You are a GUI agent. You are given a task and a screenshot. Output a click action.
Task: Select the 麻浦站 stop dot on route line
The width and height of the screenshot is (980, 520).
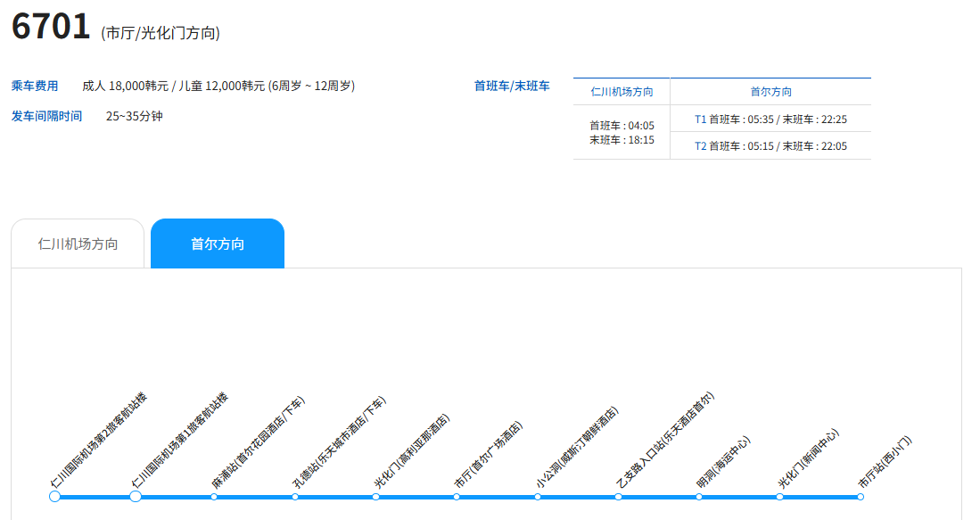[x=214, y=497]
